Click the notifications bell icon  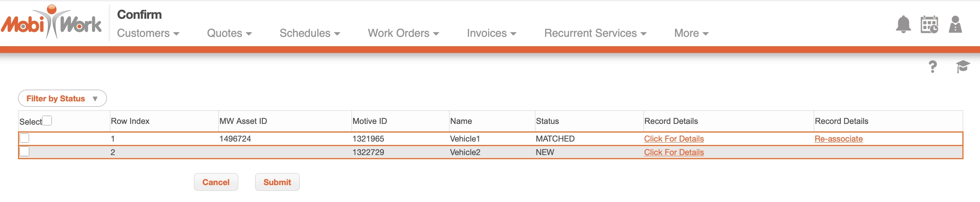(903, 25)
